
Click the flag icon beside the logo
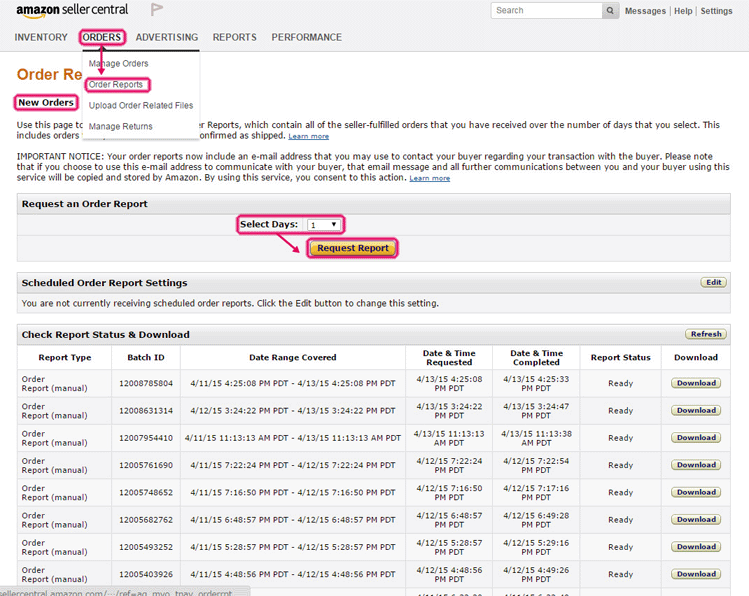(x=157, y=9)
